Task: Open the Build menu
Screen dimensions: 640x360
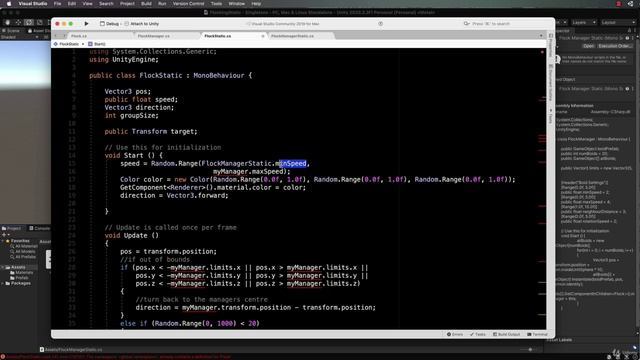Action: tap(146, 4)
